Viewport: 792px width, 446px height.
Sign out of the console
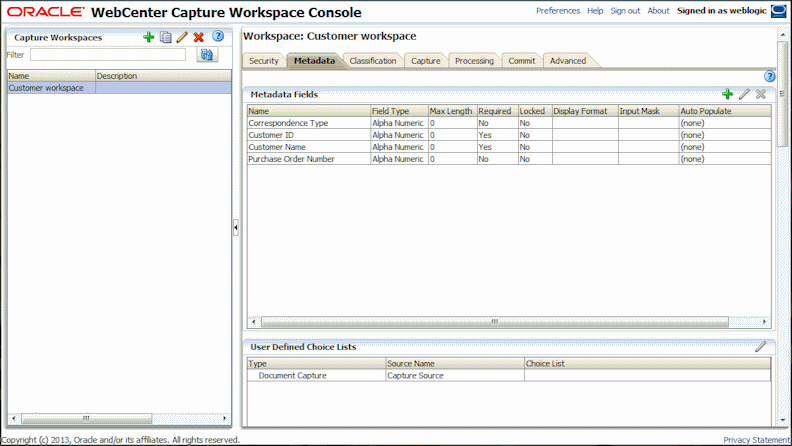[x=625, y=11]
